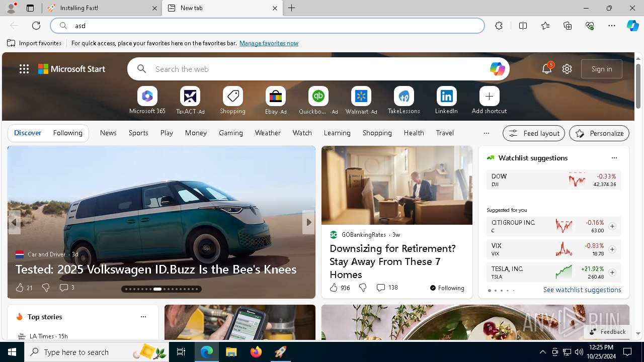Open the Sports category
The width and height of the screenshot is (644, 362).
[x=138, y=133]
